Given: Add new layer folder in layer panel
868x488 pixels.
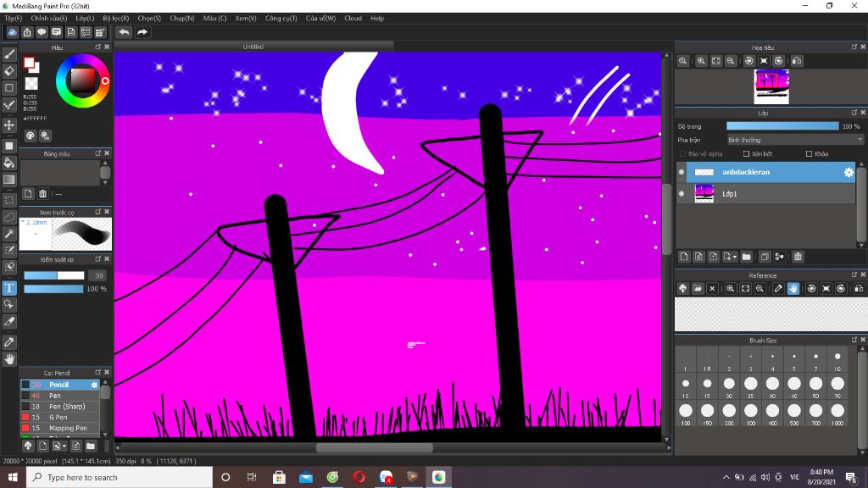Looking at the screenshot, I should [x=746, y=257].
